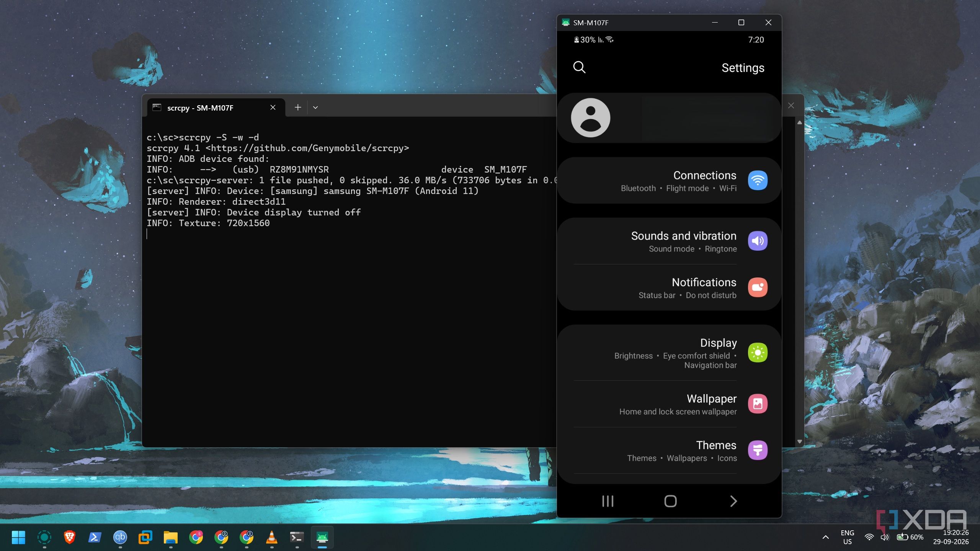Image resolution: width=980 pixels, height=551 pixels.
Task: Tap the pink Wallpaper icon
Action: coord(758,404)
